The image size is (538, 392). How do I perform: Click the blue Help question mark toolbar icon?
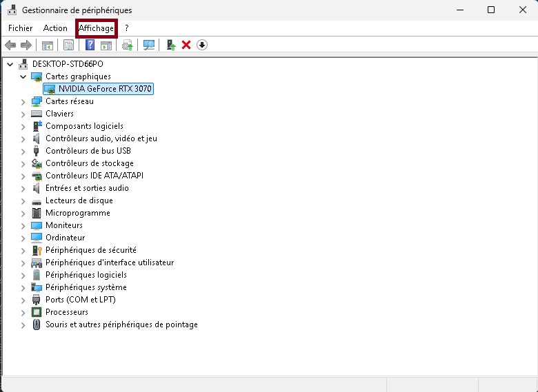click(90, 45)
